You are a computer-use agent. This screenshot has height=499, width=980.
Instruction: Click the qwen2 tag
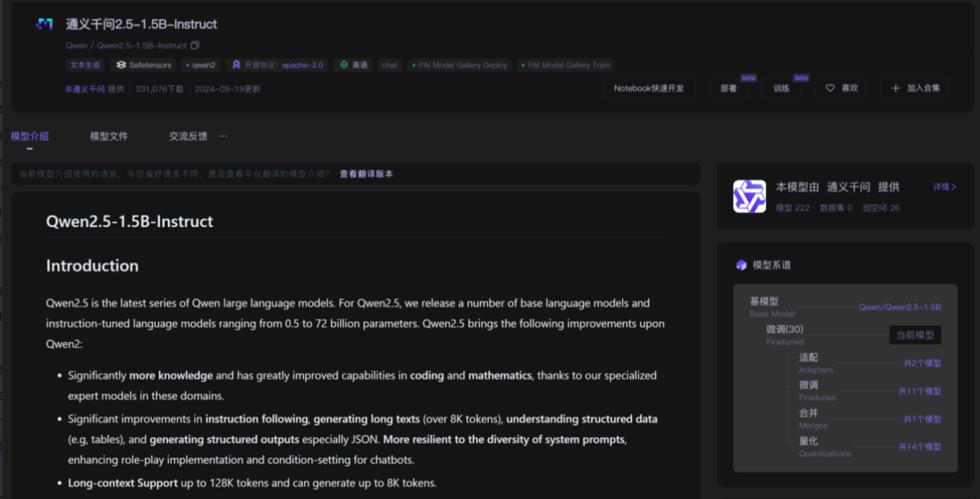point(201,65)
